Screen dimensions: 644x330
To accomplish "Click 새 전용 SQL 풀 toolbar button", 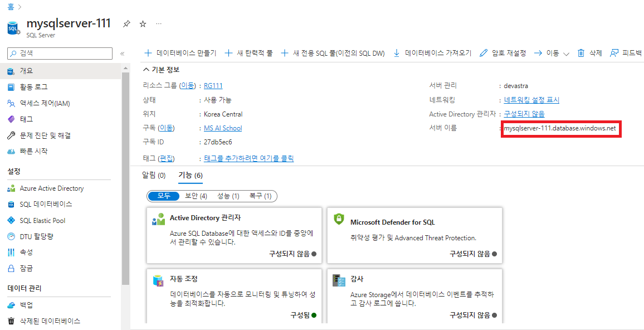I will click(x=333, y=53).
